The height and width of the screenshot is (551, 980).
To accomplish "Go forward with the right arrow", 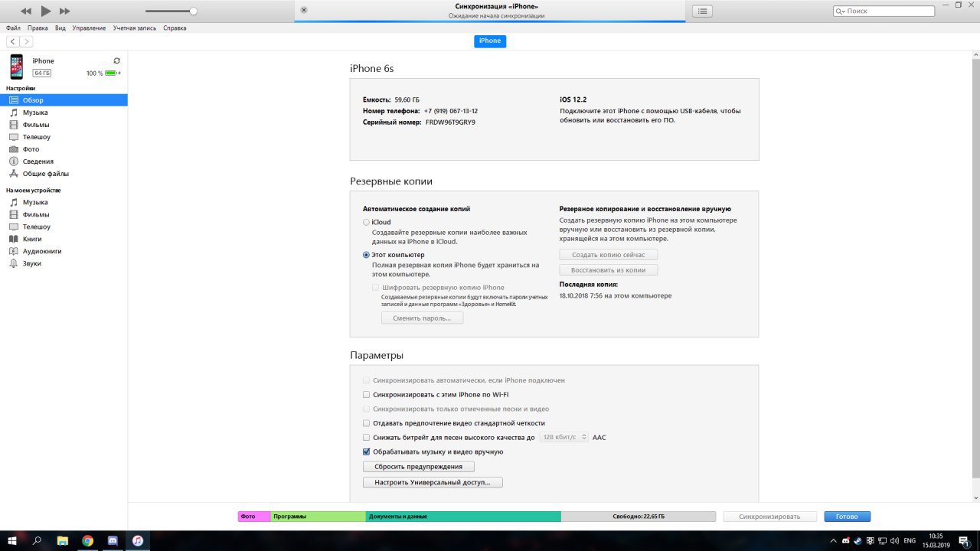I will (x=27, y=41).
